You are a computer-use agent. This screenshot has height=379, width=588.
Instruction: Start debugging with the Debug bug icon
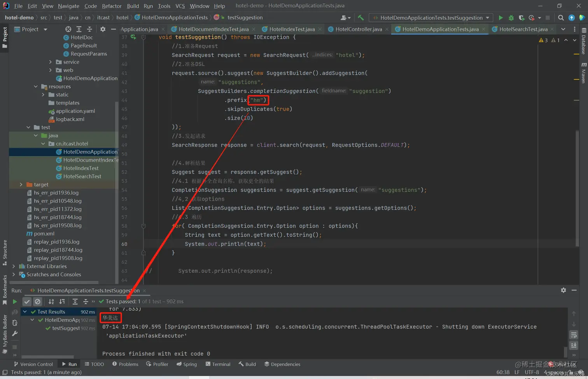[511, 18]
